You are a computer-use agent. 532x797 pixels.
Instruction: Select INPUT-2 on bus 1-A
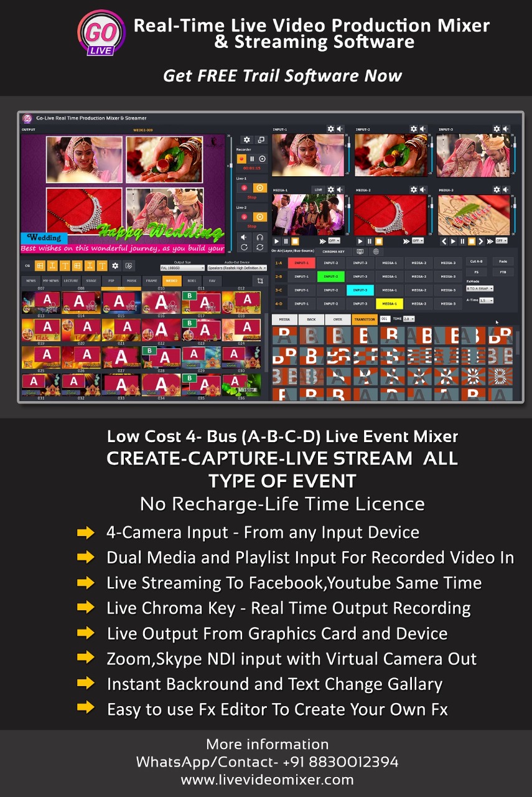pyautogui.click(x=331, y=263)
